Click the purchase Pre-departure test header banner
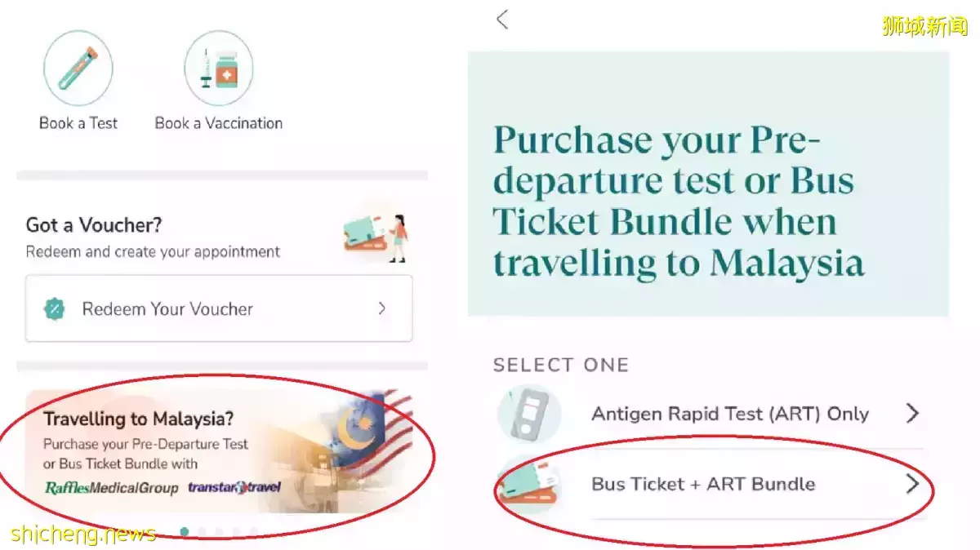Image resolution: width=980 pixels, height=550 pixels. [x=708, y=184]
